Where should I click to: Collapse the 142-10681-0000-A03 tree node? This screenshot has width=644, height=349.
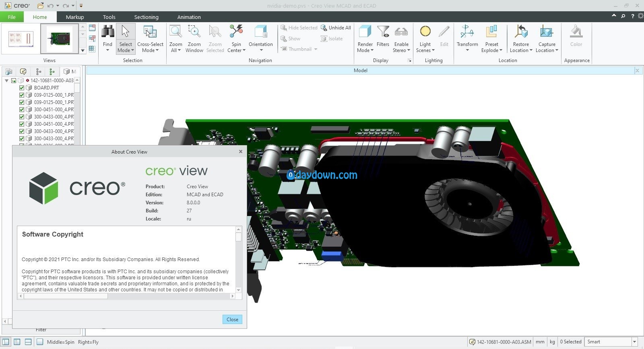(6, 80)
